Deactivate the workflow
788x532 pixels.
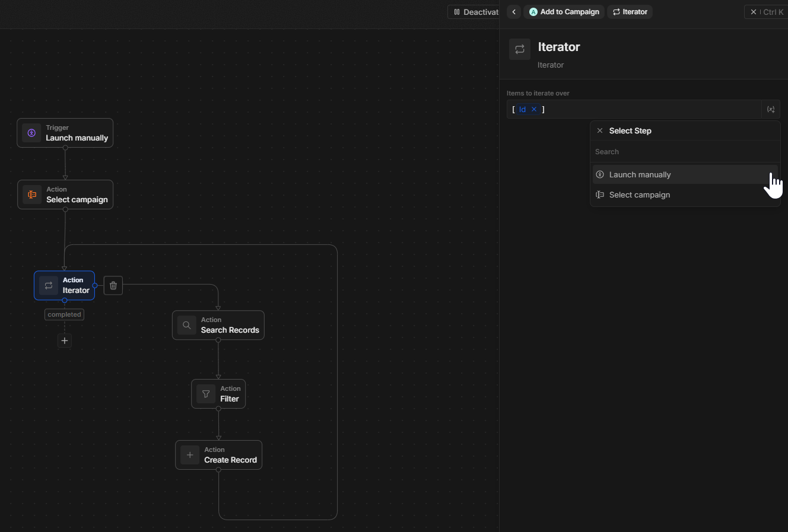coord(474,12)
